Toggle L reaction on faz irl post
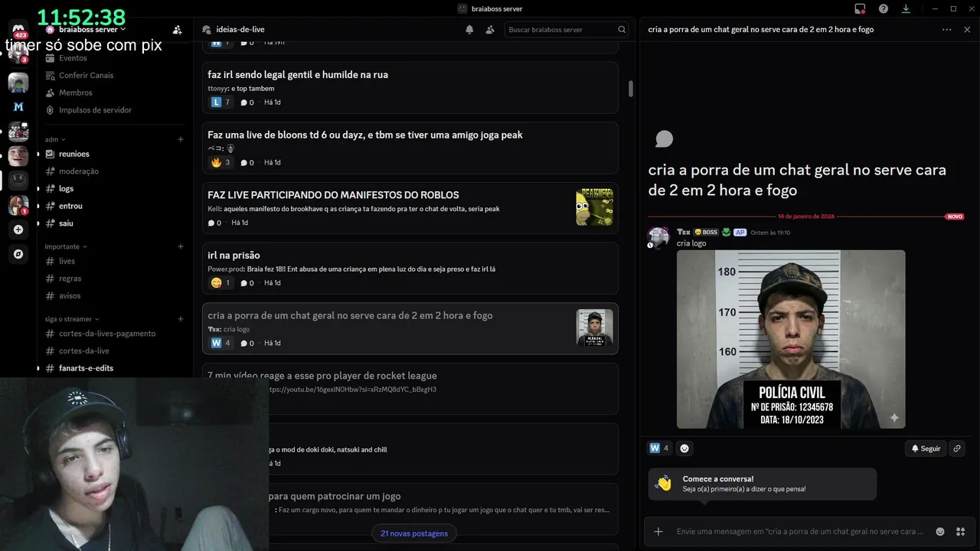This screenshot has width=980, height=551. coord(220,102)
